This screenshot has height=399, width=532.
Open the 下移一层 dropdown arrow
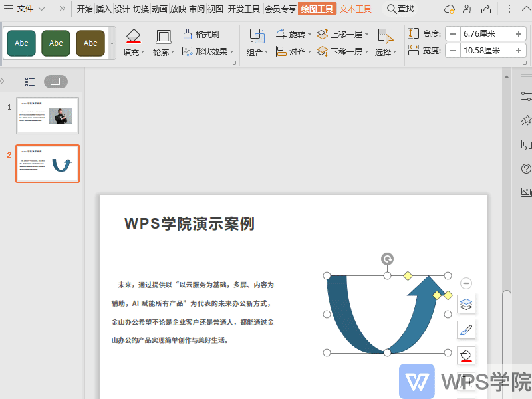367,52
